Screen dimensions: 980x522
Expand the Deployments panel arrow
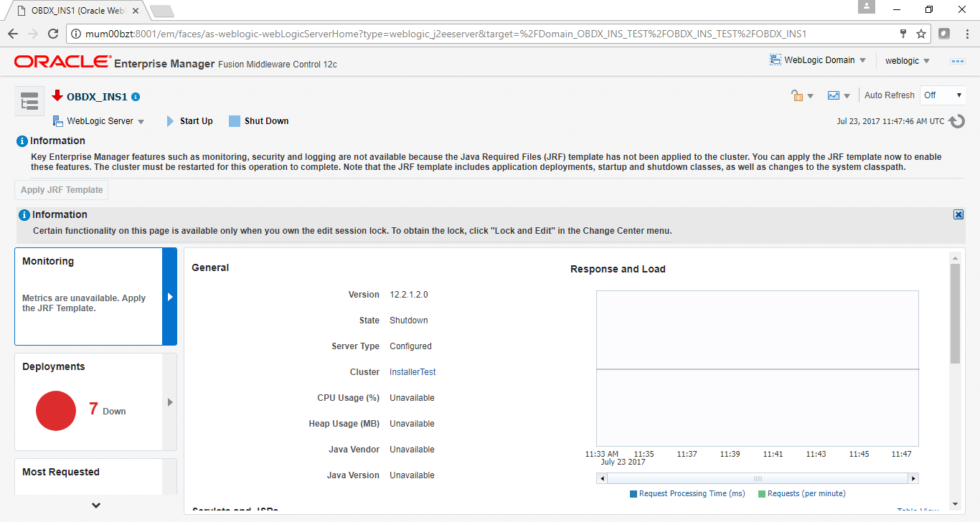(169, 402)
